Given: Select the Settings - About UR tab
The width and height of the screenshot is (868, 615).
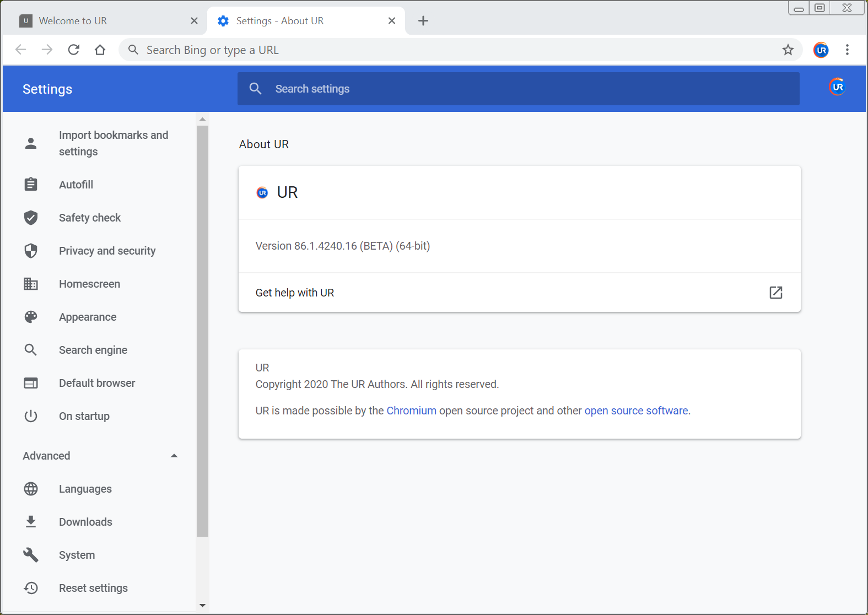Looking at the screenshot, I should point(306,21).
